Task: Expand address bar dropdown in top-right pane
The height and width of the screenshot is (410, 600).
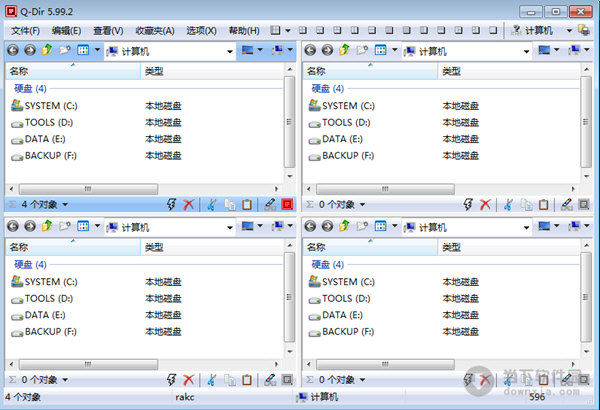Action: click(x=527, y=51)
